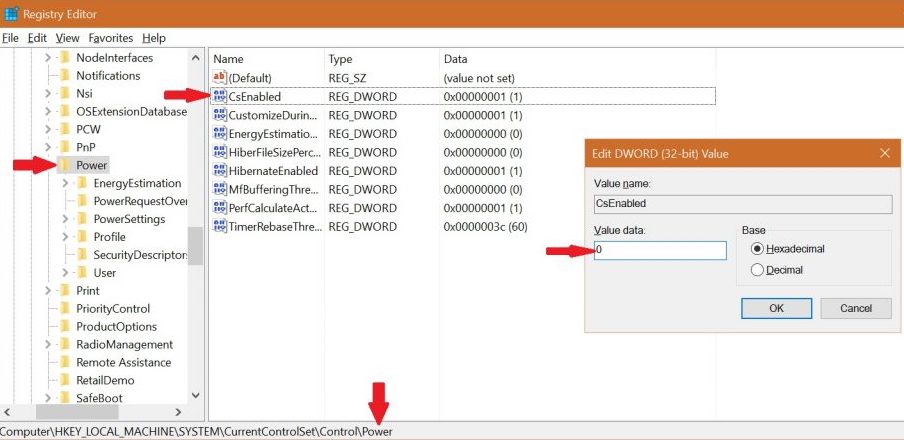Click the tree scroll-right arrow
The height and width of the screenshot is (440, 904).
pos(178,412)
